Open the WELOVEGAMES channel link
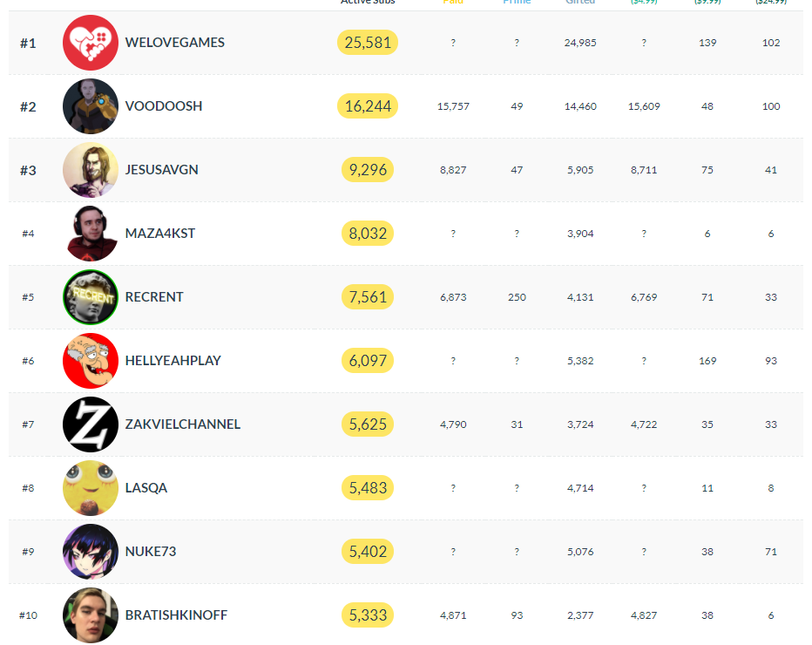The width and height of the screenshot is (812, 645). tap(175, 43)
